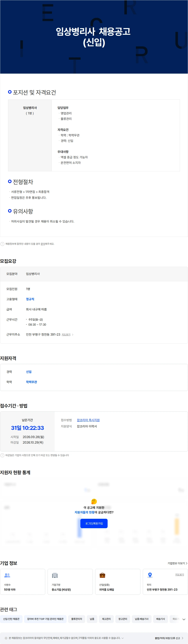The image size is (188, 644).
Task: Click the info icon beside 마감일은 기업의 사정 notice
Action: pos(2,455)
